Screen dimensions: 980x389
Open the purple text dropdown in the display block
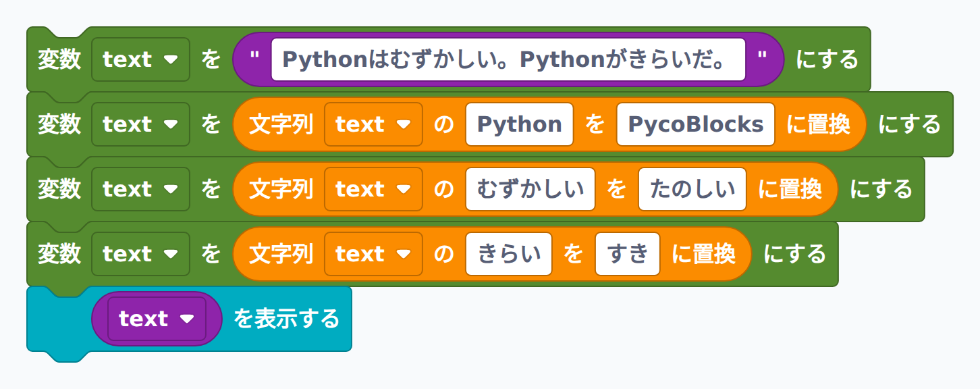coord(157,319)
